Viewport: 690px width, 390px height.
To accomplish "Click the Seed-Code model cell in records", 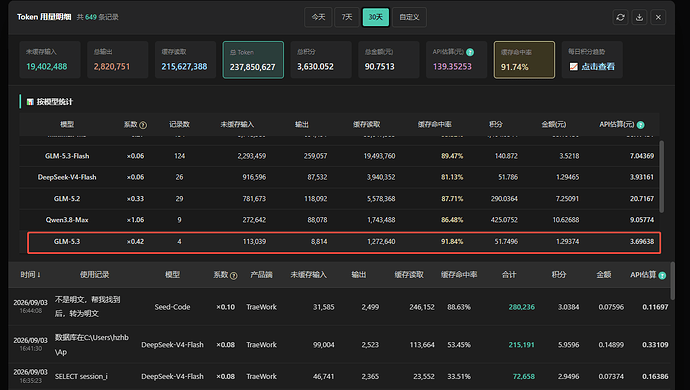I will tap(172, 307).
